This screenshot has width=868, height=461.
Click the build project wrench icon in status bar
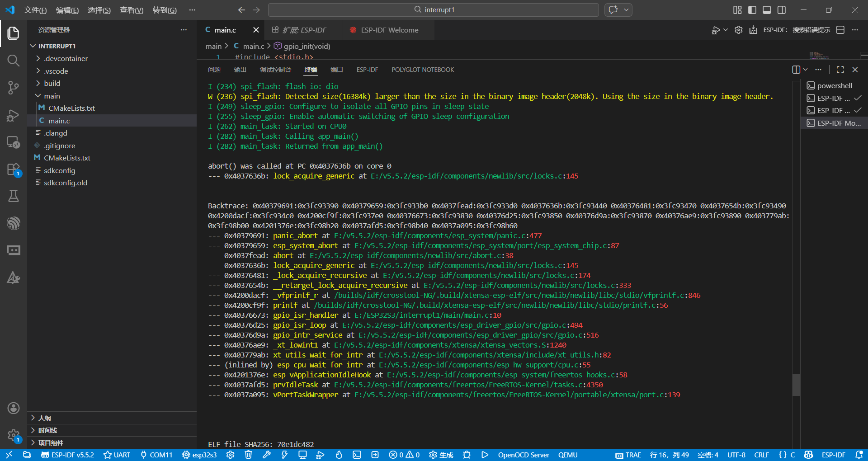266,455
